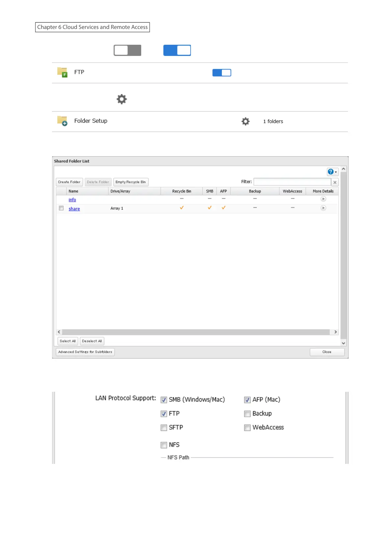Enable the WebAccess protocol checkbox
This screenshot has height=554, width=392.
pyautogui.click(x=248, y=428)
